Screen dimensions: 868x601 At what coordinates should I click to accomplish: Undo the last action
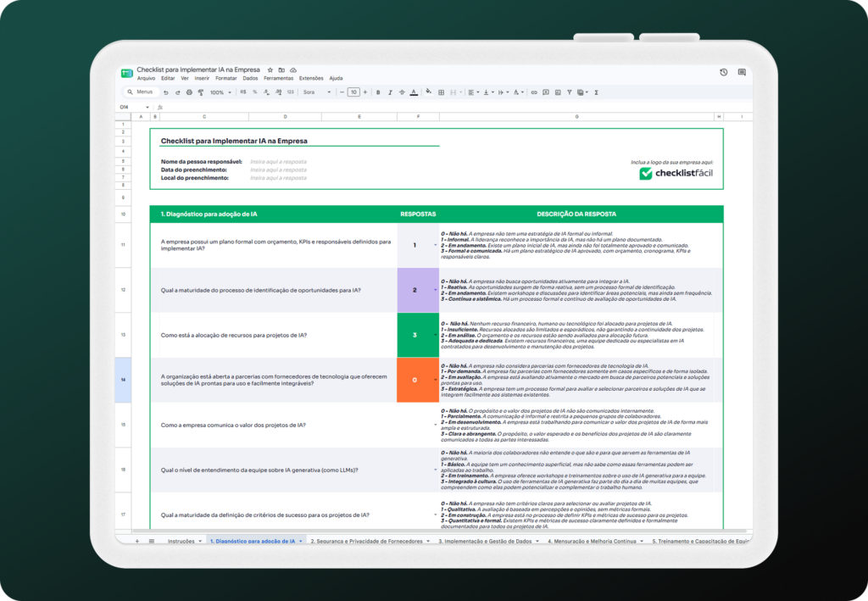point(165,92)
